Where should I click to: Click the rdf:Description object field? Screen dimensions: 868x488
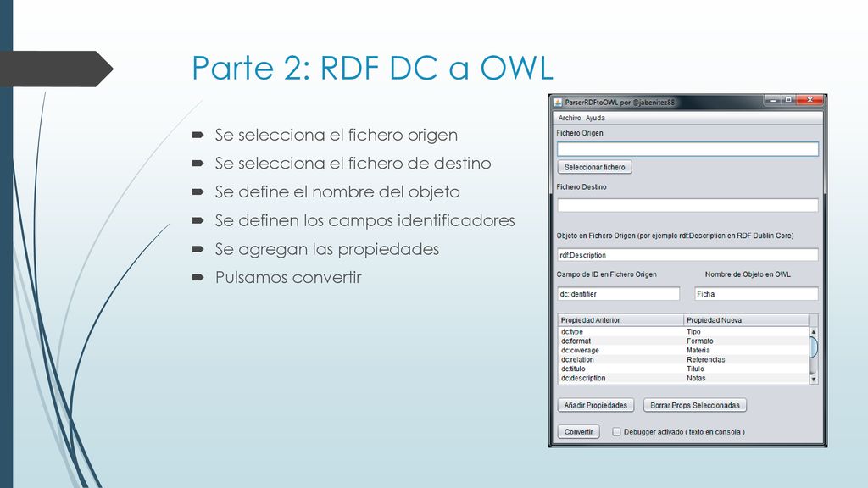coord(687,255)
